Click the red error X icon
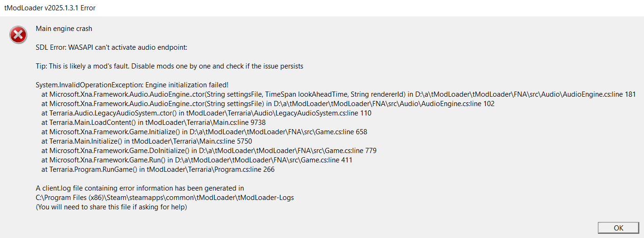The image size is (644, 238). (18, 35)
